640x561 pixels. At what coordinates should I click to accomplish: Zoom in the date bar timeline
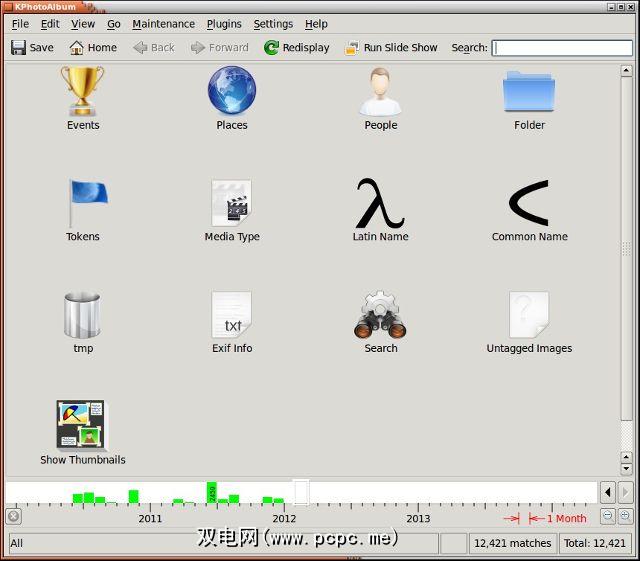(625, 515)
